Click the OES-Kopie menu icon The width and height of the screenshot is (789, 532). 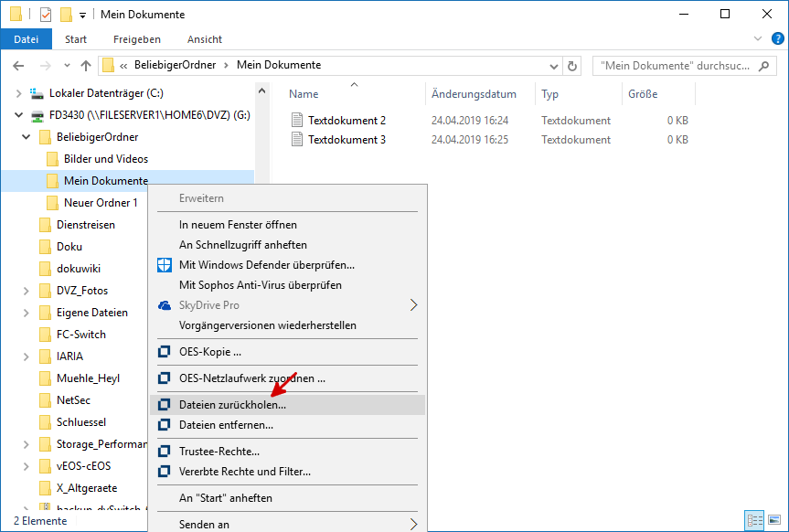pos(165,351)
